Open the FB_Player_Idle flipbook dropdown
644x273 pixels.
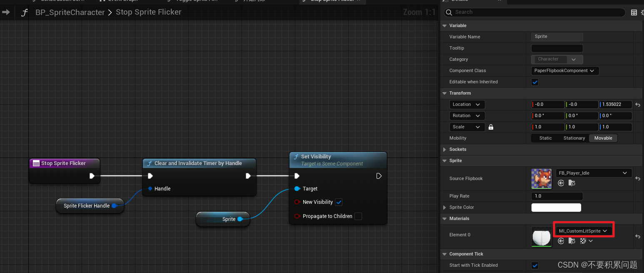tap(594, 173)
